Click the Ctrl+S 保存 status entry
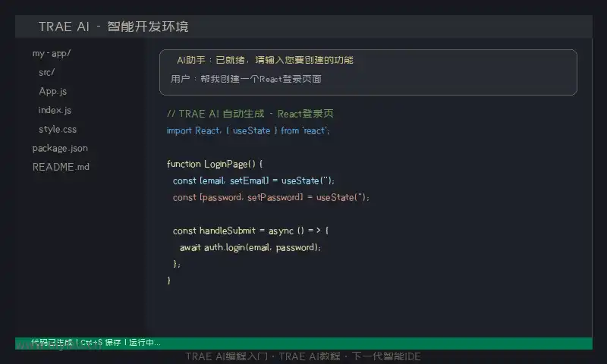The width and height of the screenshot is (607, 364). (x=101, y=342)
